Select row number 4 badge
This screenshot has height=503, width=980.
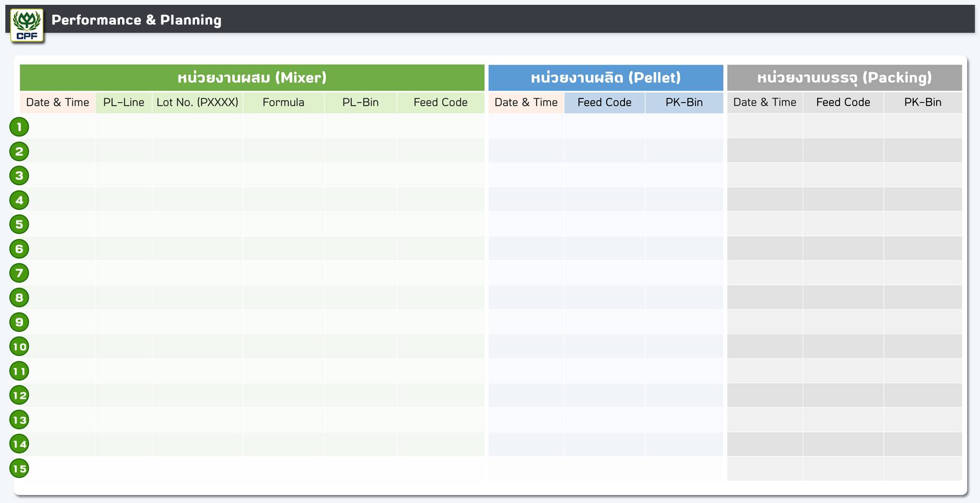pyautogui.click(x=19, y=200)
